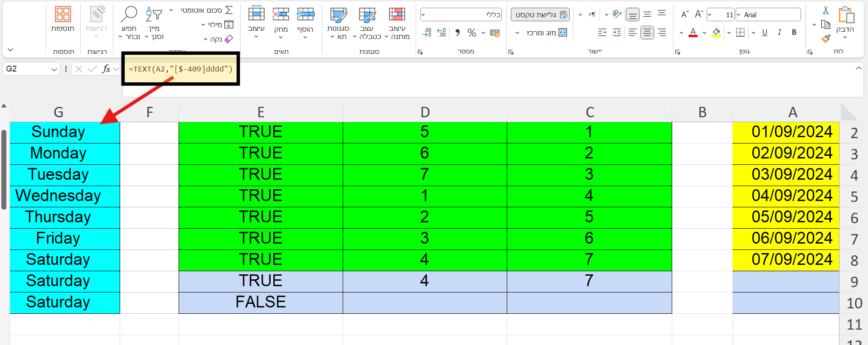The image size is (868, 345).
Task: Expand the formula bar chevron
Action: pyautogui.click(x=858, y=68)
